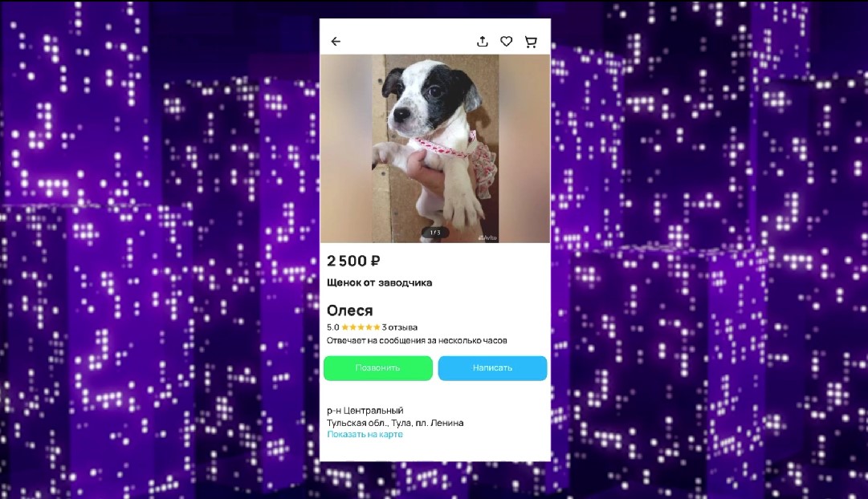This screenshot has height=499, width=868.
Task: Add listing to favorites with heart icon
Action: coord(506,42)
